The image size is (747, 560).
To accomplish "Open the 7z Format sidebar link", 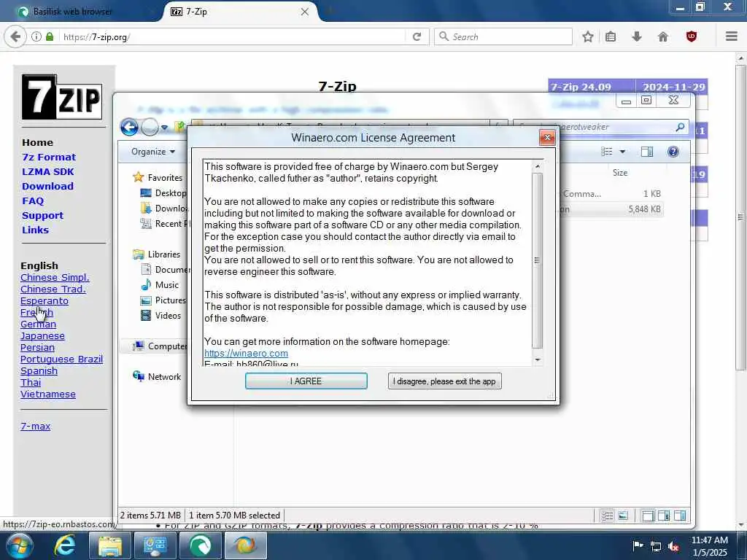I will pos(49,157).
